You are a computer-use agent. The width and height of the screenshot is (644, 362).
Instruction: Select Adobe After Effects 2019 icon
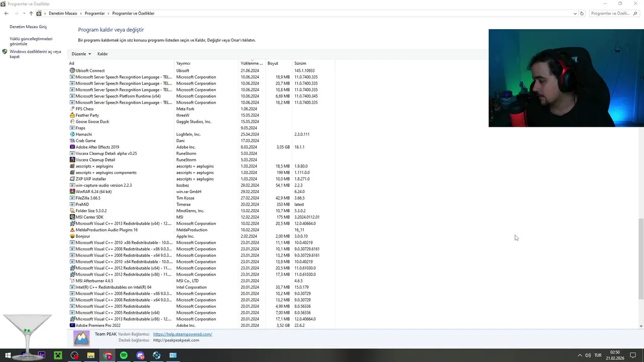(72, 147)
